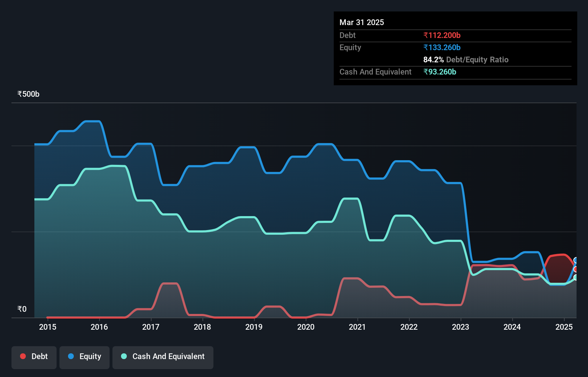Click the 84.2% Debt/Equity Ratio text
The height and width of the screenshot is (377, 588).
click(x=466, y=59)
